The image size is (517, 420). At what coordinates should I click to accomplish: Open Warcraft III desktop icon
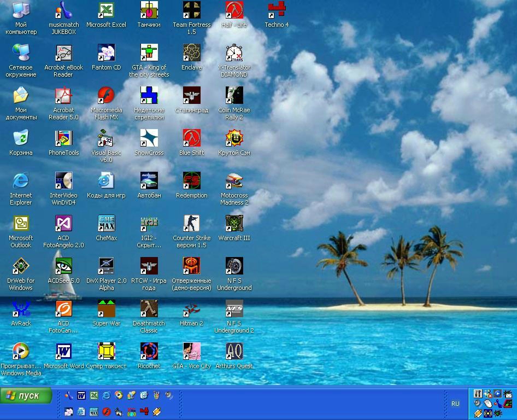[234, 224]
